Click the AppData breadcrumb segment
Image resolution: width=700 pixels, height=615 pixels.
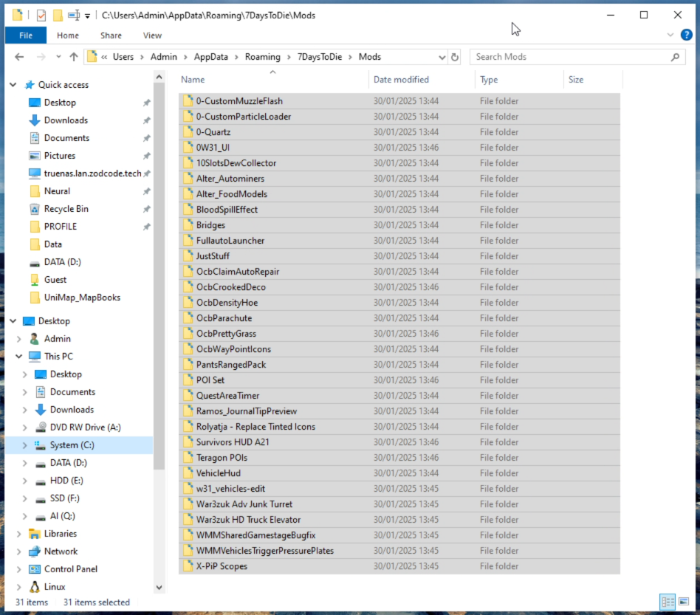tap(210, 57)
